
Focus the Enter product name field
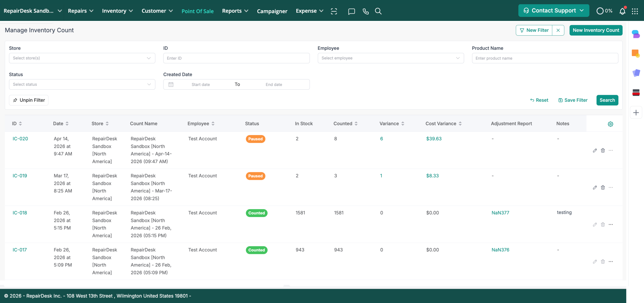(545, 58)
